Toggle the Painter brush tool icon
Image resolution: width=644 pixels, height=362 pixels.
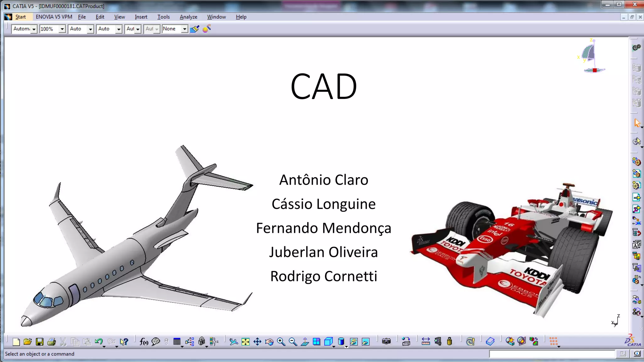[195, 29]
